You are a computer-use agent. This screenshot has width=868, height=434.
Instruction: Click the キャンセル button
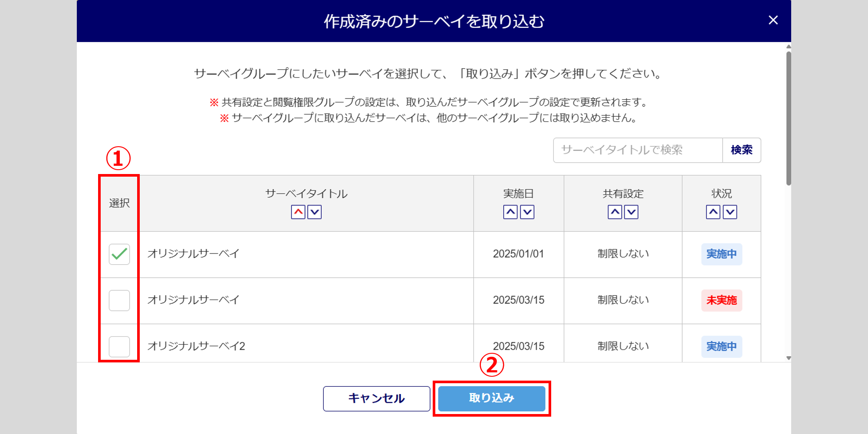click(377, 398)
